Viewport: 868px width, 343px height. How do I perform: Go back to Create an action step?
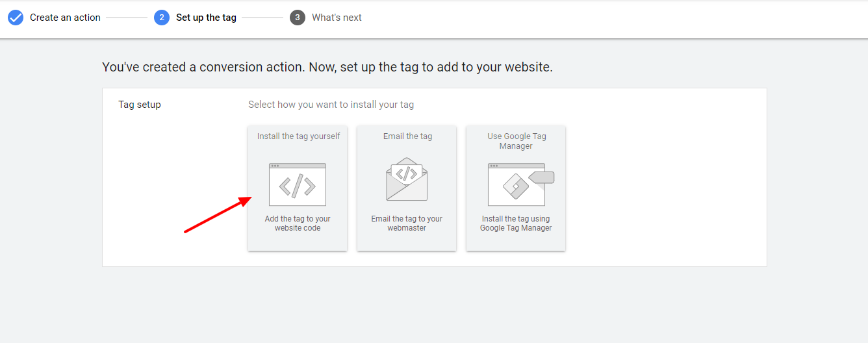[65, 18]
